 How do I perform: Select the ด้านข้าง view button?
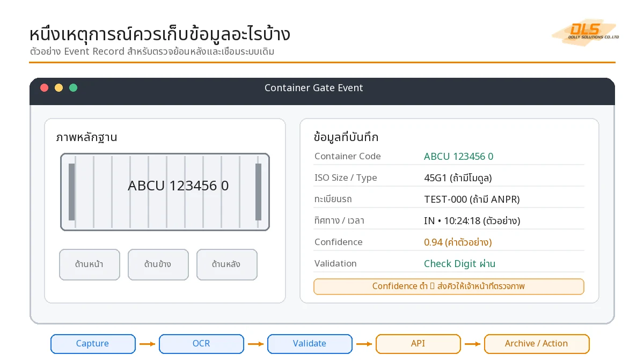[158, 264]
